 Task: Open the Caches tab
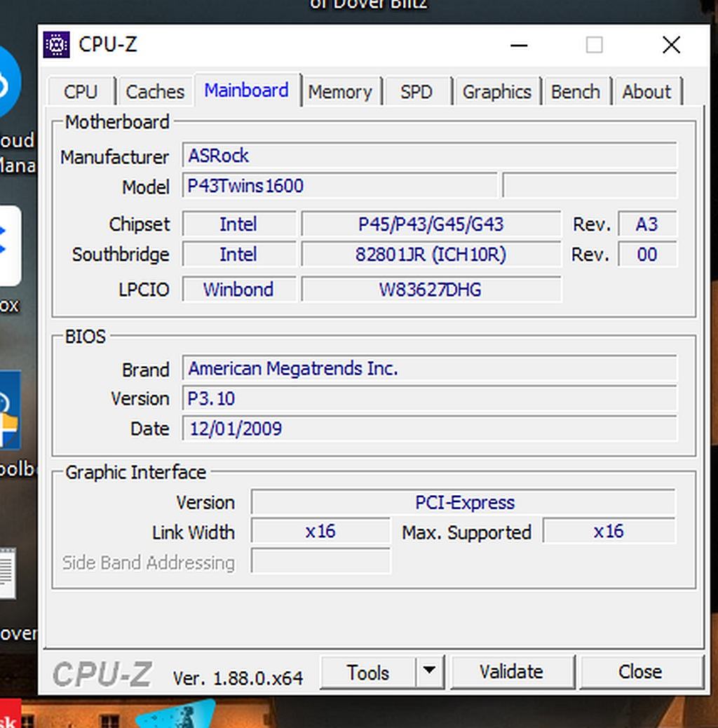[x=155, y=91]
